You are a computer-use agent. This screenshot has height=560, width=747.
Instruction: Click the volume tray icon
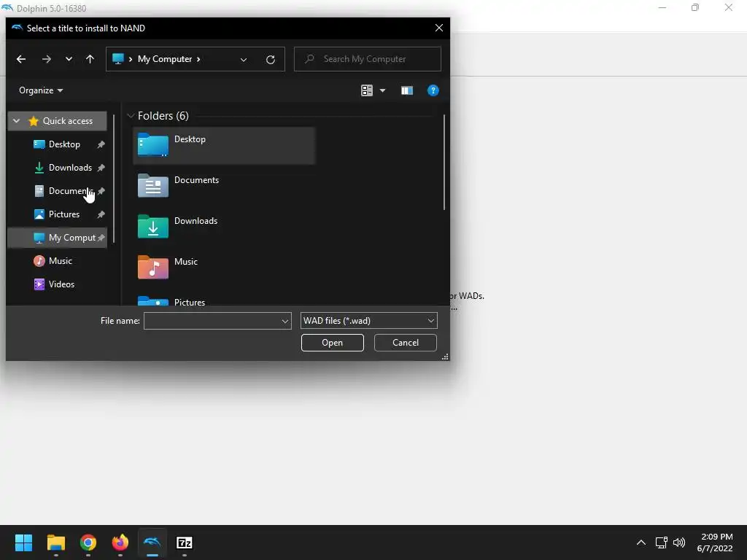tap(679, 542)
